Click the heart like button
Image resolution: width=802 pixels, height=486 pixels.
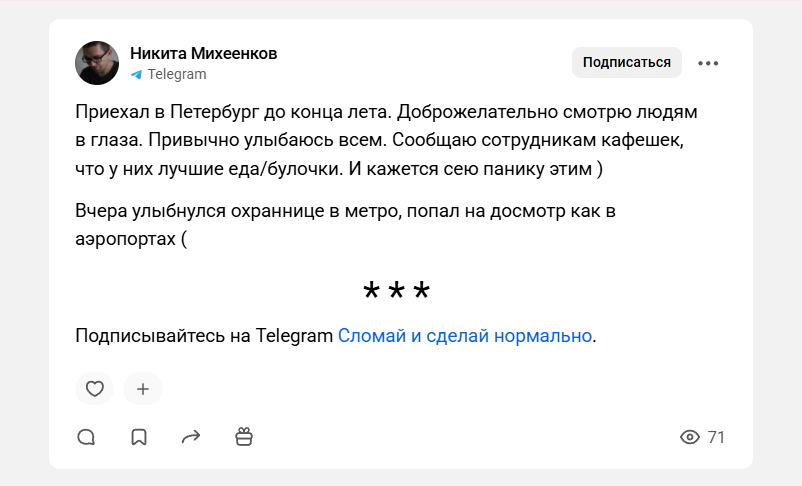[94, 389]
